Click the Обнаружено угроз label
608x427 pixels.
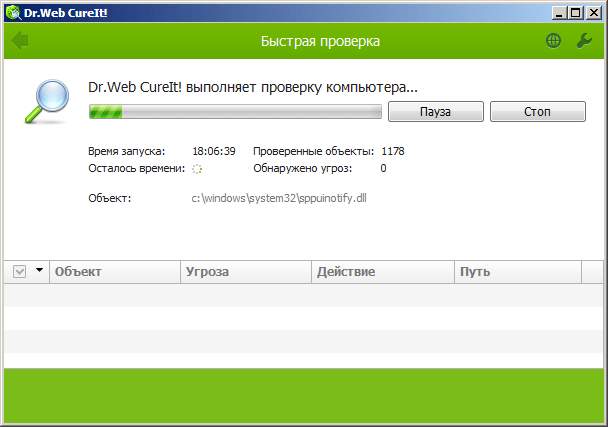point(303,168)
